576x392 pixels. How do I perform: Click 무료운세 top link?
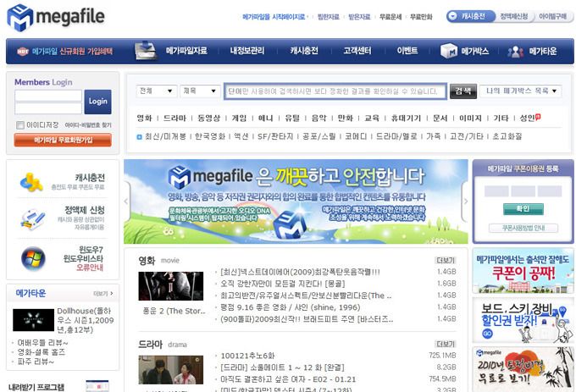click(390, 17)
